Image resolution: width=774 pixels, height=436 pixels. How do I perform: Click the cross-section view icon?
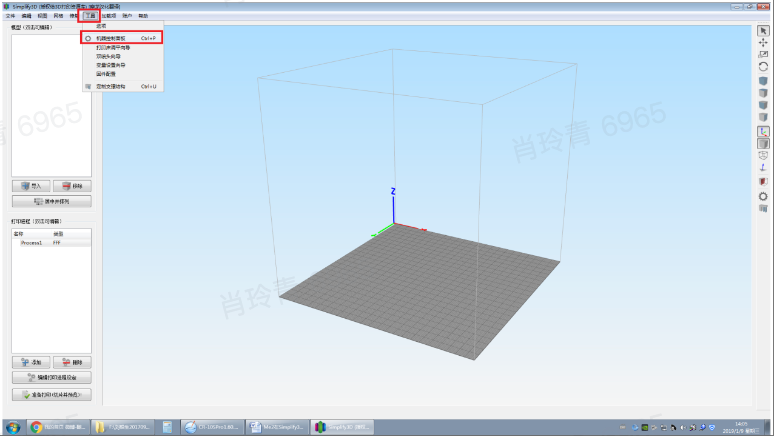click(763, 182)
